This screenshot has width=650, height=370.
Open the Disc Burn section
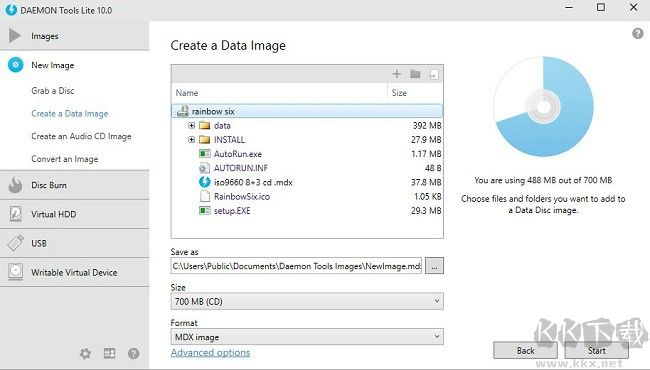(75, 185)
